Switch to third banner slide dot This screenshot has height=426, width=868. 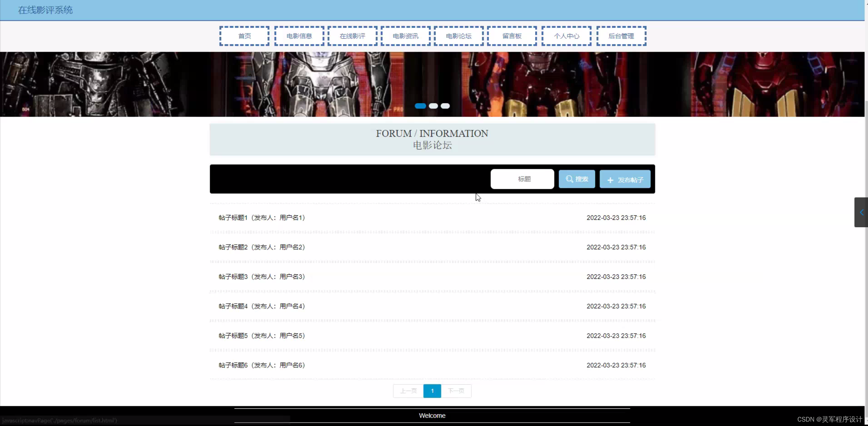(x=445, y=106)
